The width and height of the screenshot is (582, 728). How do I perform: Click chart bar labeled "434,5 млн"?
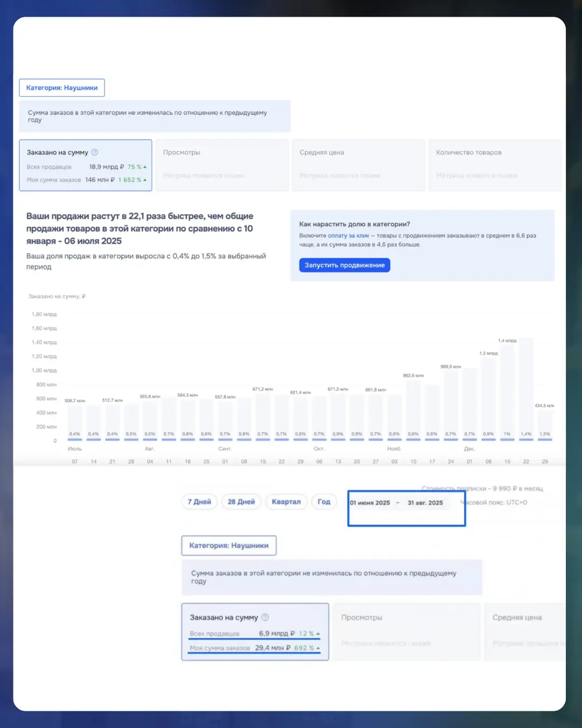(545, 423)
